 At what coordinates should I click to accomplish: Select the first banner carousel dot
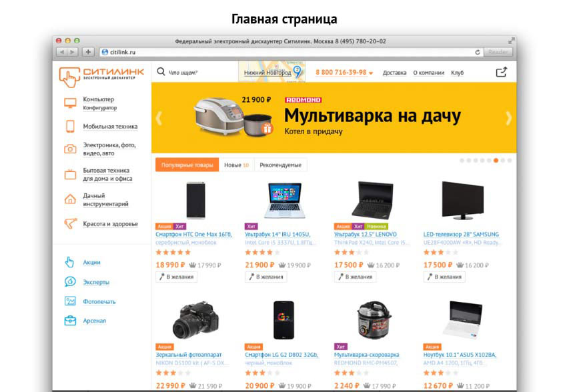462,161
